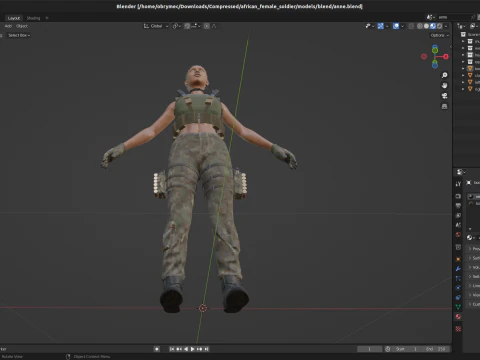480x360 pixels.
Task: Add a new workspace tab with plus
Action: coord(47,18)
